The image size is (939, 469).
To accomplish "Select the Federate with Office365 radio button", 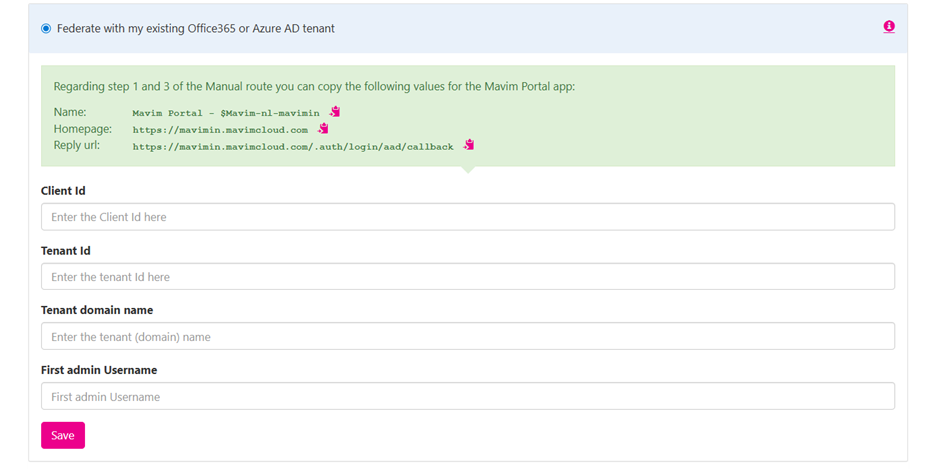I will 46,29.
